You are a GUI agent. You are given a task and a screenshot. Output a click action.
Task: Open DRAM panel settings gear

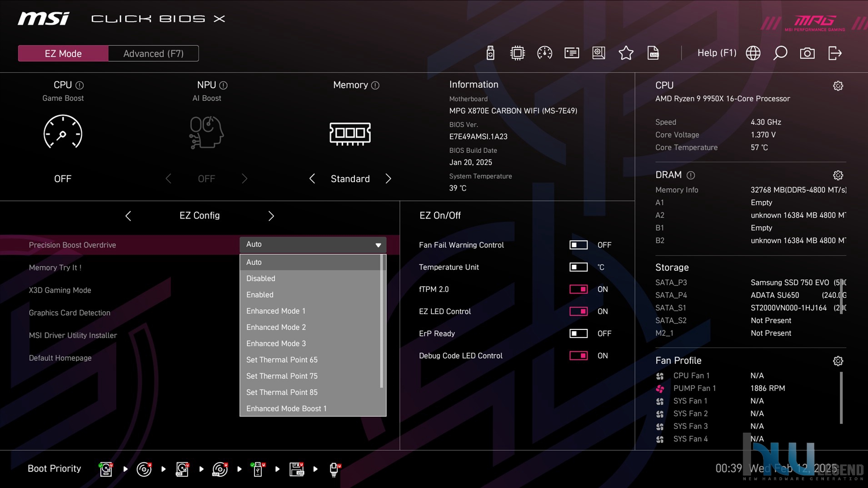838,175
